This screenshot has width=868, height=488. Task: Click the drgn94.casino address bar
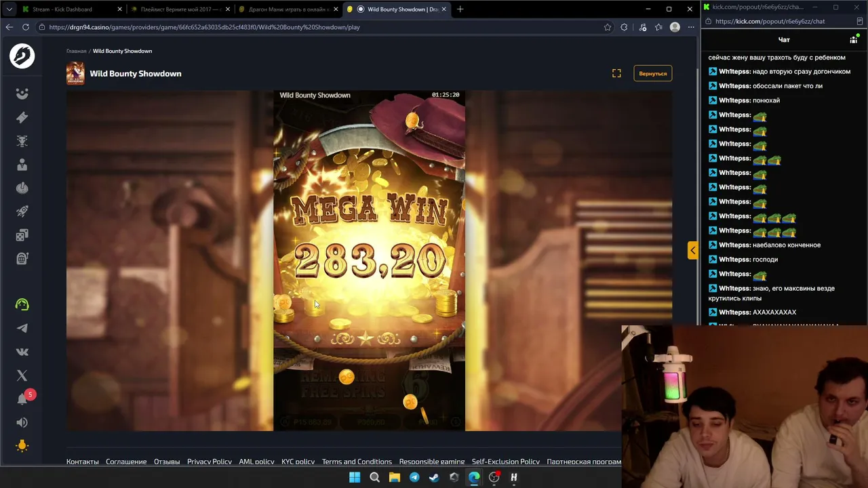tap(319, 27)
